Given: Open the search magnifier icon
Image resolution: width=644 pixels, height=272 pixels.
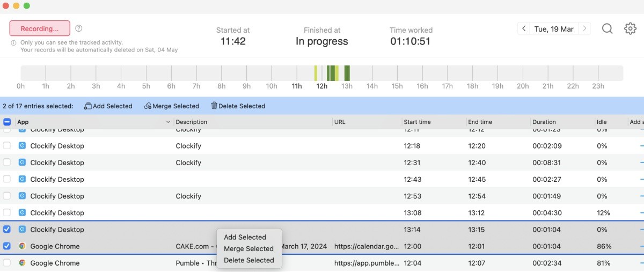Looking at the screenshot, I should point(607,29).
